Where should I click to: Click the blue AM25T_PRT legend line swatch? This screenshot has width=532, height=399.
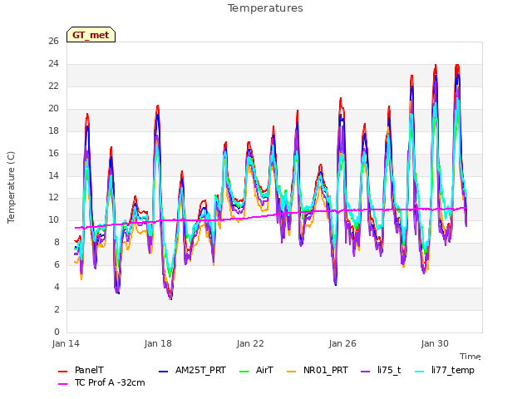(163, 372)
